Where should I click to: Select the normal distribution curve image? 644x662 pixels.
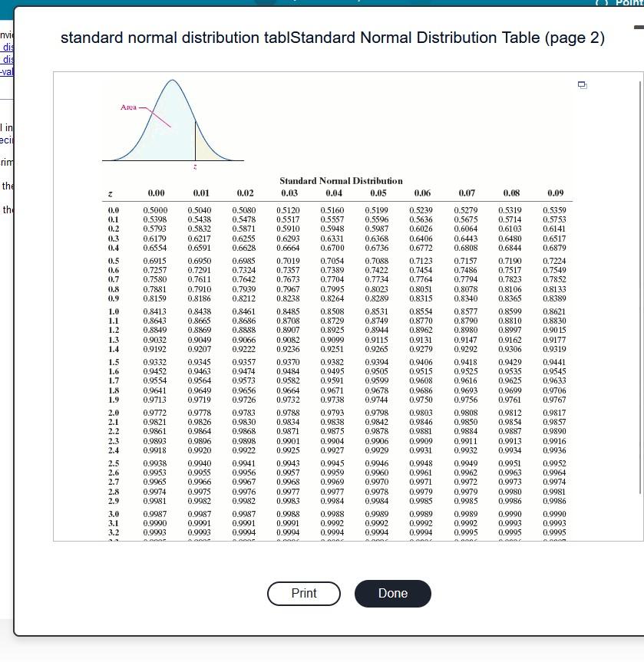(x=172, y=123)
